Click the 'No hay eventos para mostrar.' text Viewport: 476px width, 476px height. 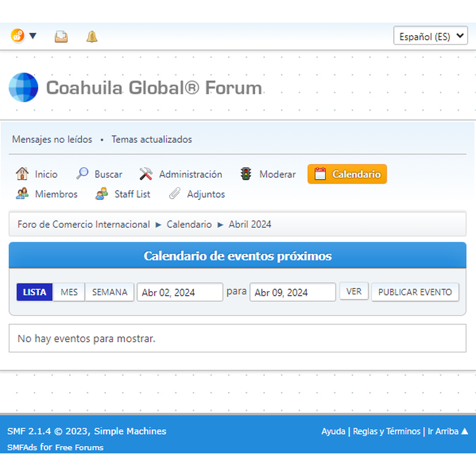pos(86,339)
